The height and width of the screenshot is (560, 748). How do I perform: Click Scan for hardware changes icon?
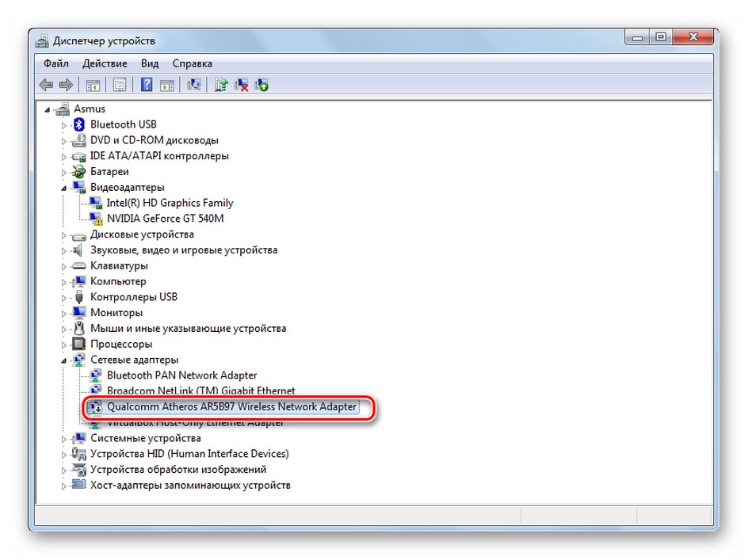[x=193, y=85]
